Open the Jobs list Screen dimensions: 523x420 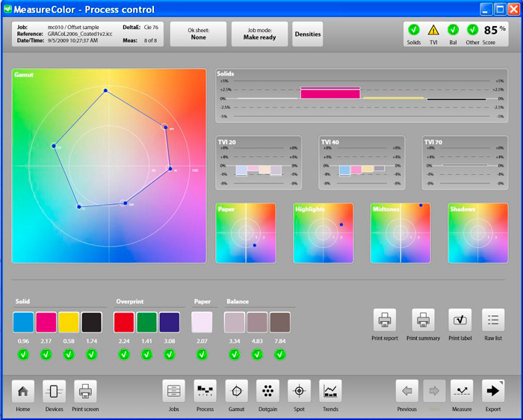[x=173, y=392]
